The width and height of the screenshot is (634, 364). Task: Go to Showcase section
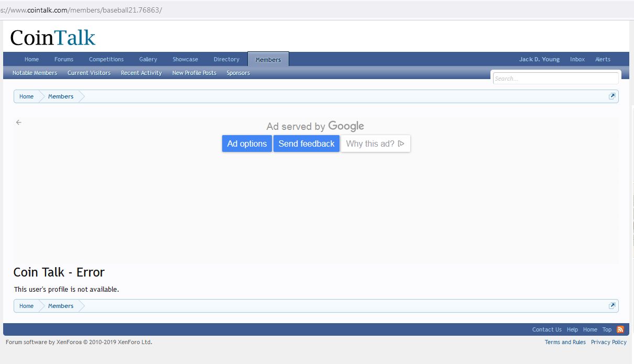coord(185,59)
